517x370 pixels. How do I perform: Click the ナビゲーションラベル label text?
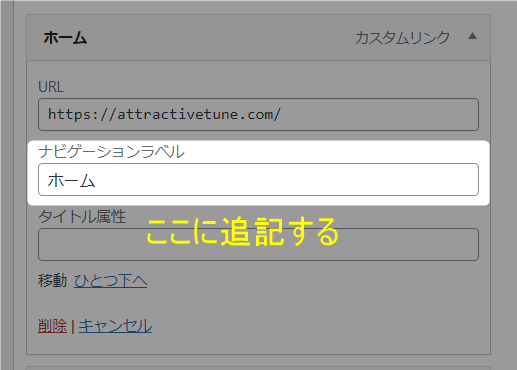click(x=111, y=152)
